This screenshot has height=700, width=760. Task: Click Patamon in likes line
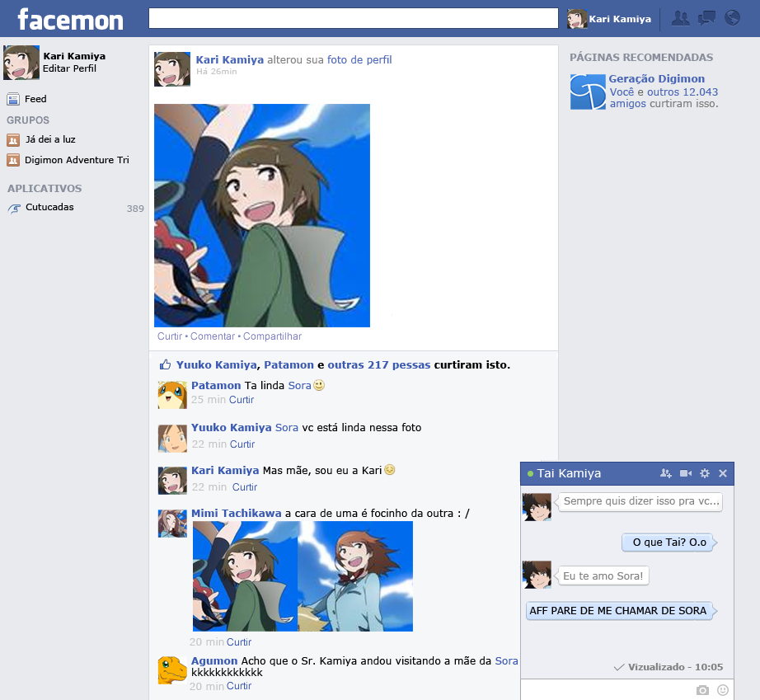(289, 364)
